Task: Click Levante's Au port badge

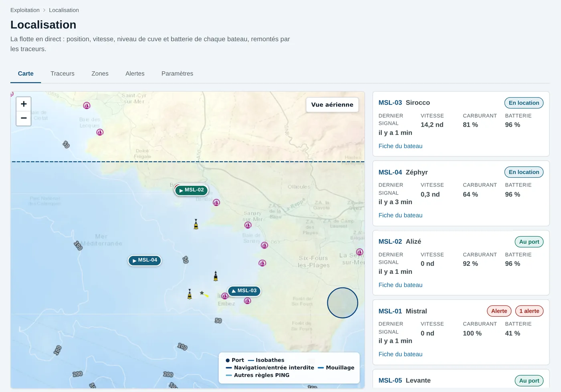Action: (x=529, y=381)
